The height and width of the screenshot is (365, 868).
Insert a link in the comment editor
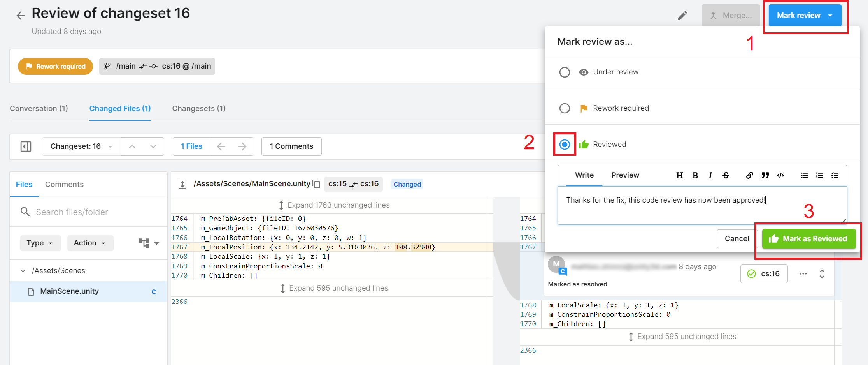(749, 175)
